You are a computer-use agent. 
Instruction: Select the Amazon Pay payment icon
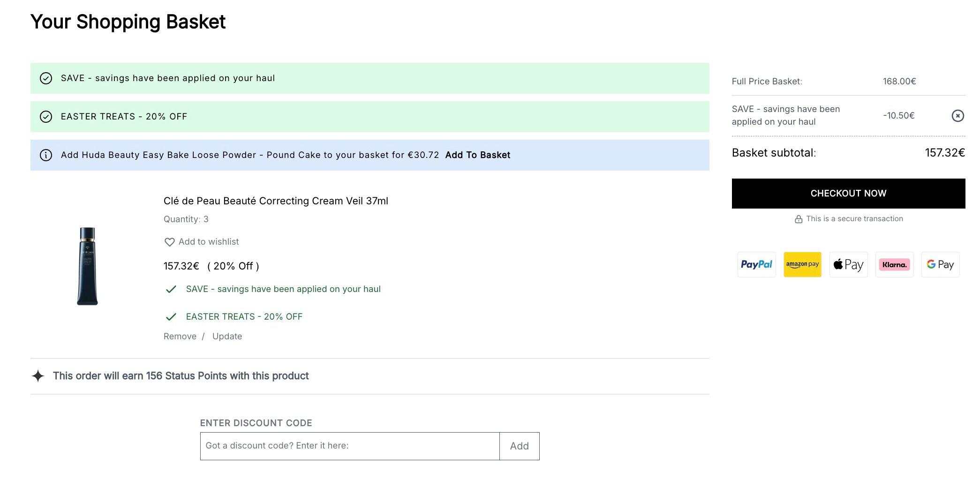[x=802, y=265]
